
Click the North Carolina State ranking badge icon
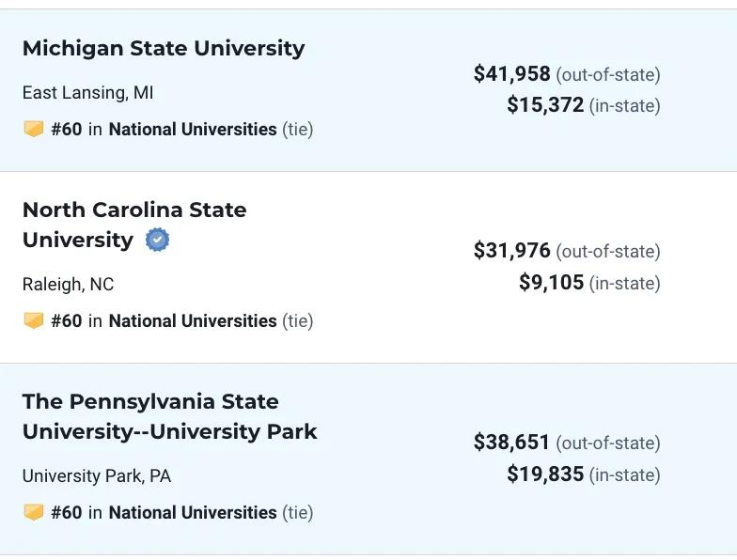[34, 320]
